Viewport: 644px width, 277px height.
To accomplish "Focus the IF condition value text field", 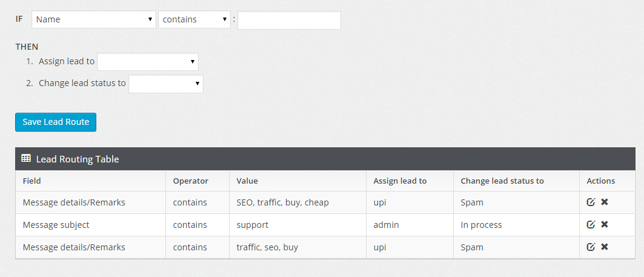I will (x=289, y=20).
